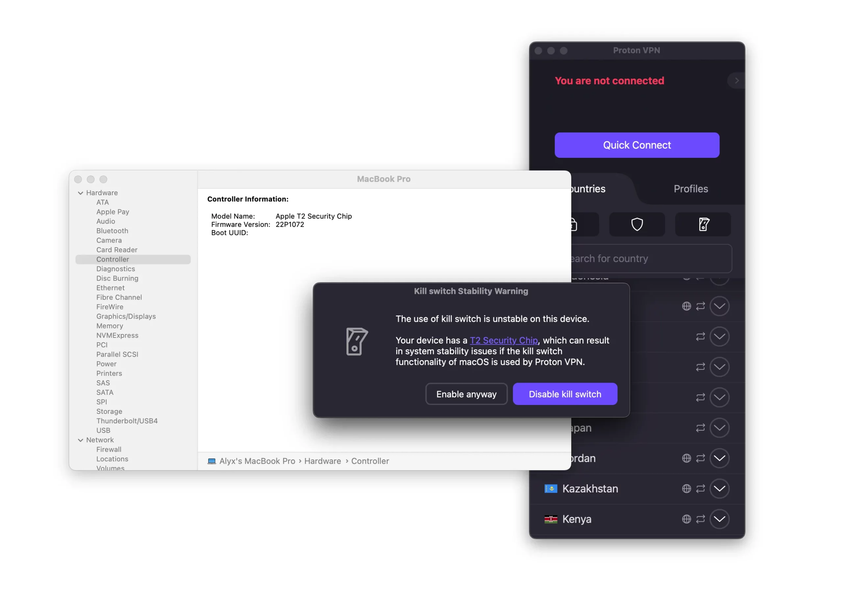Click the shield icon in Proton VPN
842x616 pixels.
pyautogui.click(x=637, y=224)
